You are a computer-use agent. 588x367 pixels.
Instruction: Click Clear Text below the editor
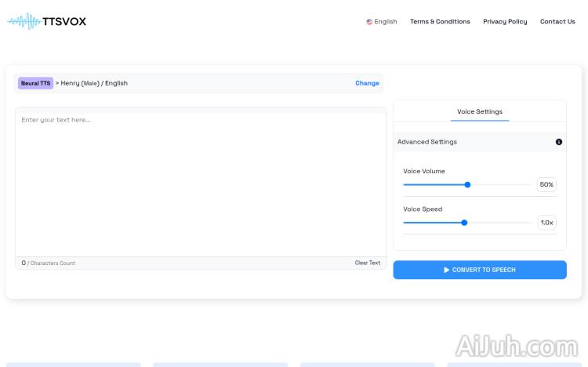pyautogui.click(x=367, y=263)
